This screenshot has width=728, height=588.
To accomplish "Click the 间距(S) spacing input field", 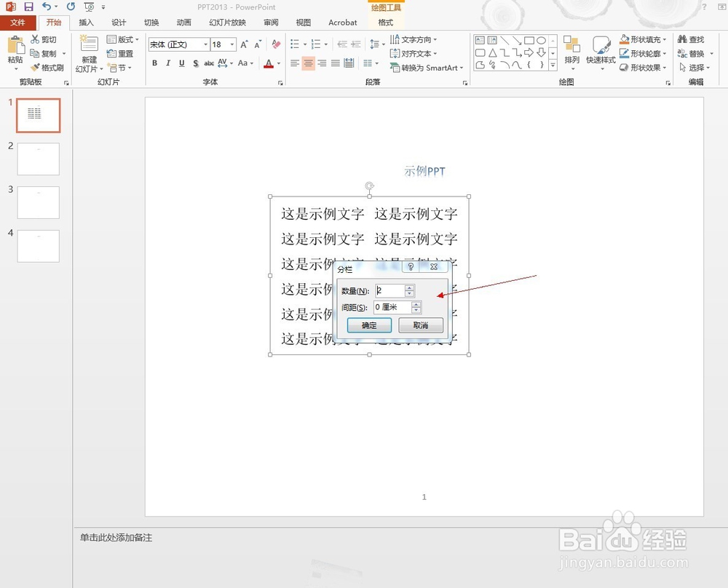I will (x=392, y=307).
